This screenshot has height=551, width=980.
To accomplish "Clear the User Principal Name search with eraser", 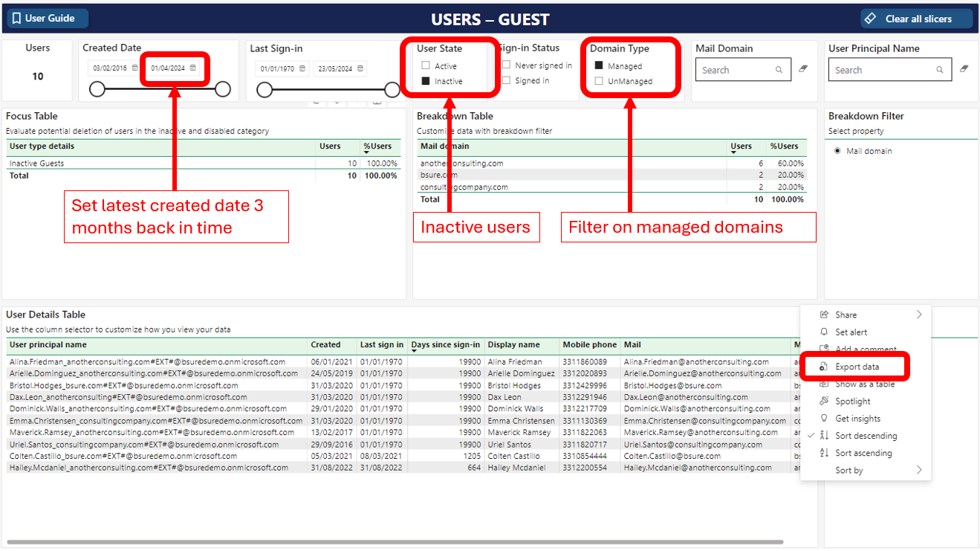I will point(964,69).
